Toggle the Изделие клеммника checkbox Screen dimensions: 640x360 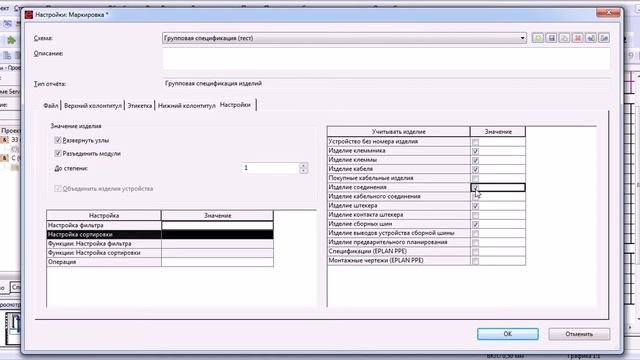(x=476, y=151)
